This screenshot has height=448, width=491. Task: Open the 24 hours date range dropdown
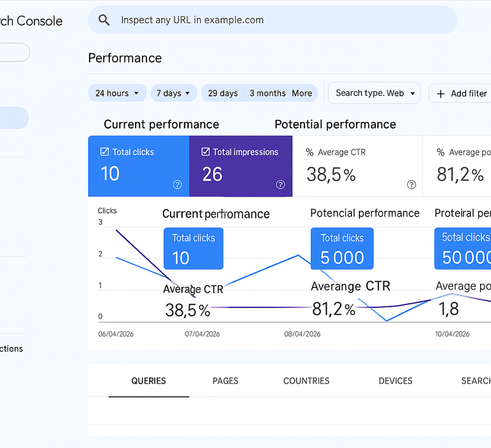click(117, 93)
